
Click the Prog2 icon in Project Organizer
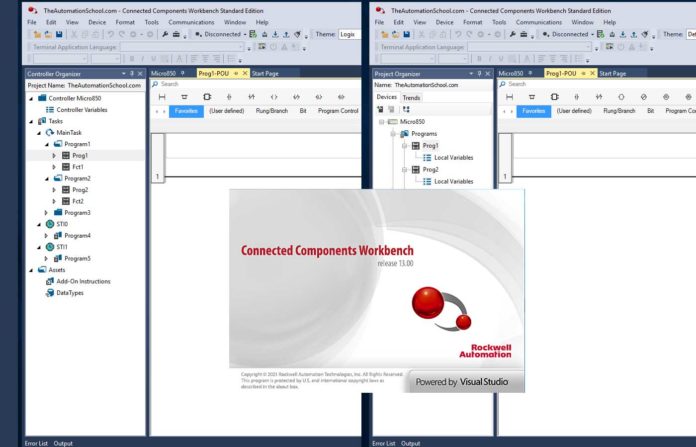[415, 170]
